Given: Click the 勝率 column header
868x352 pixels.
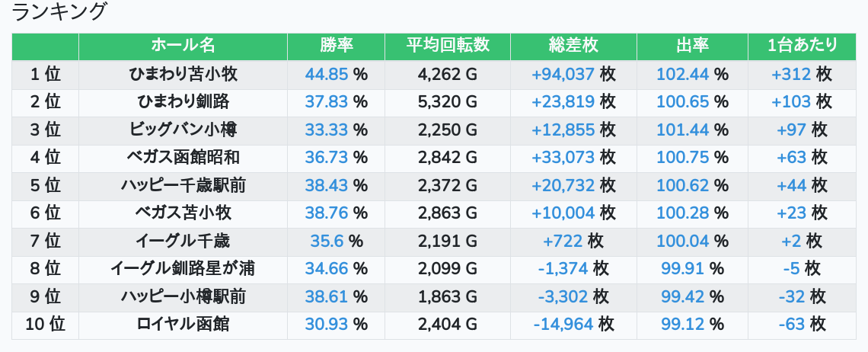Looking at the screenshot, I should point(336,46).
